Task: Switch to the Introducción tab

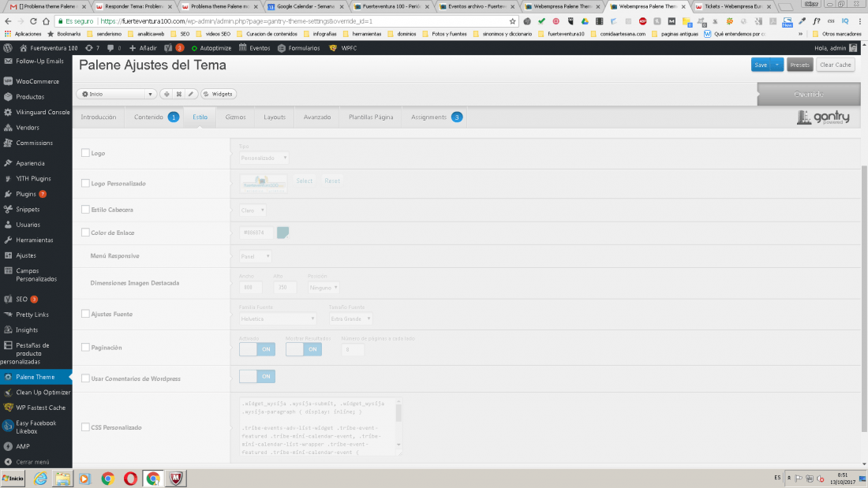Action: click(x=99, y=117)
